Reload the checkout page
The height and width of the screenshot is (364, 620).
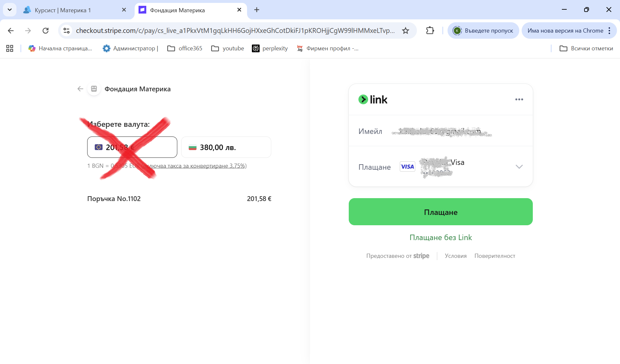[46, 31]
